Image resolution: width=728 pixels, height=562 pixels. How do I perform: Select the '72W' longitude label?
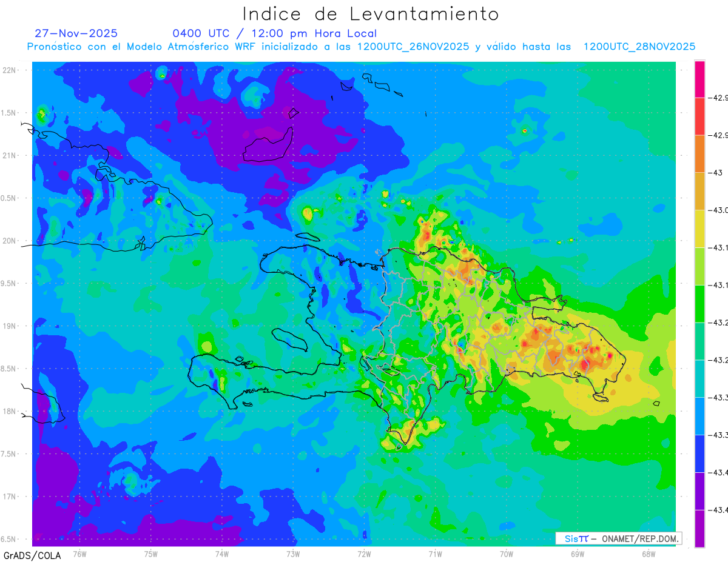click(x=364, y=554)
